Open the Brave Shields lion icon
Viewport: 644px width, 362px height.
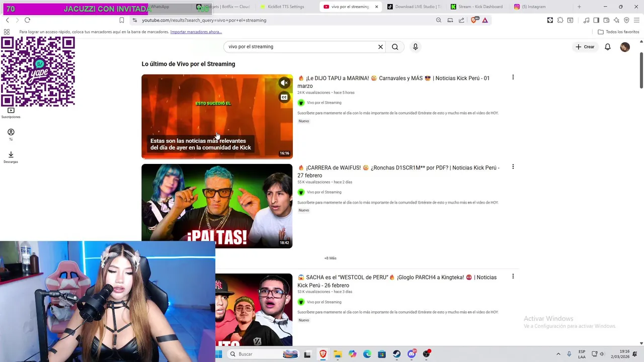tap(474, 20)
